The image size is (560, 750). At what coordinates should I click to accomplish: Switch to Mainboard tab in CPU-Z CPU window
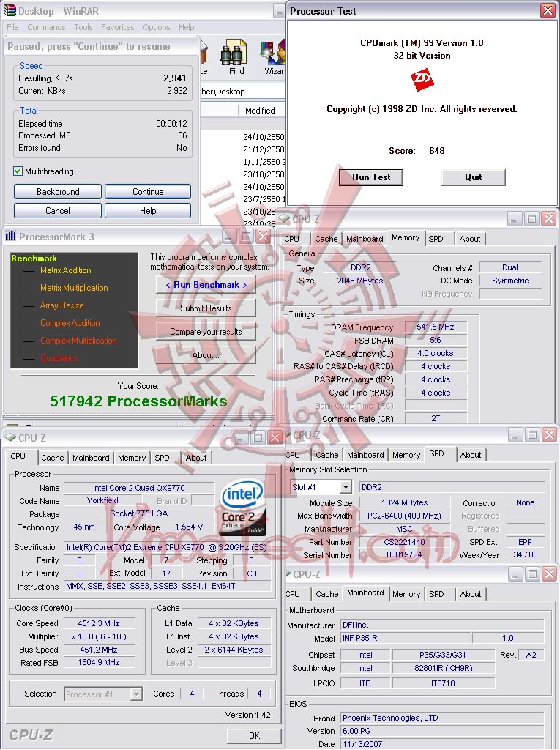click(x=91, y=458)
